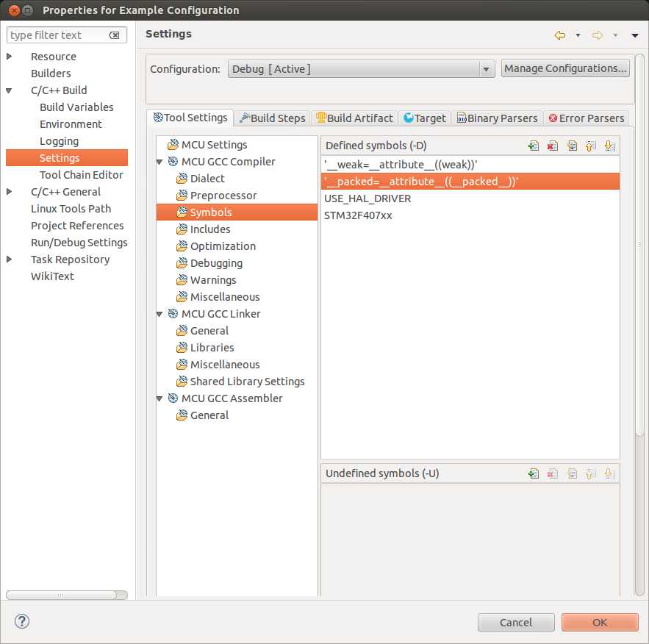Viewport: 649px width, 644px height.
Task: Open the Configuration dropdown
Action: click(x=362, y=68)
